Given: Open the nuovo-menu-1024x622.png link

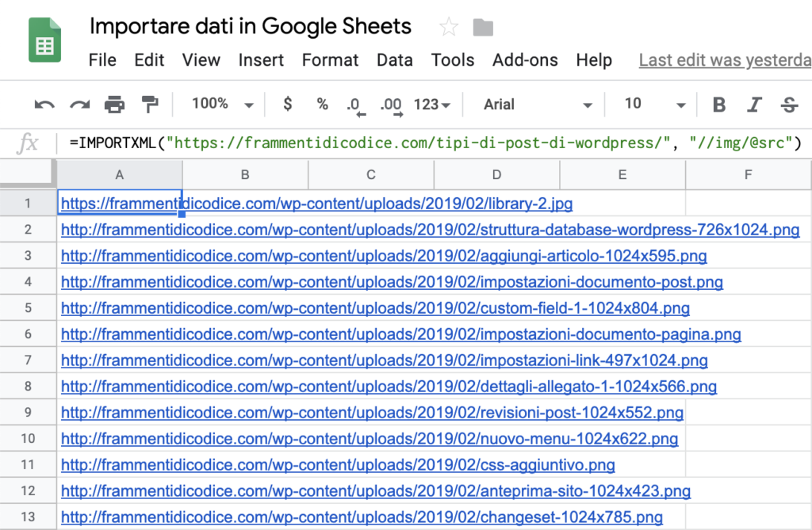Looking at the screenshot, I should [370, 438].
